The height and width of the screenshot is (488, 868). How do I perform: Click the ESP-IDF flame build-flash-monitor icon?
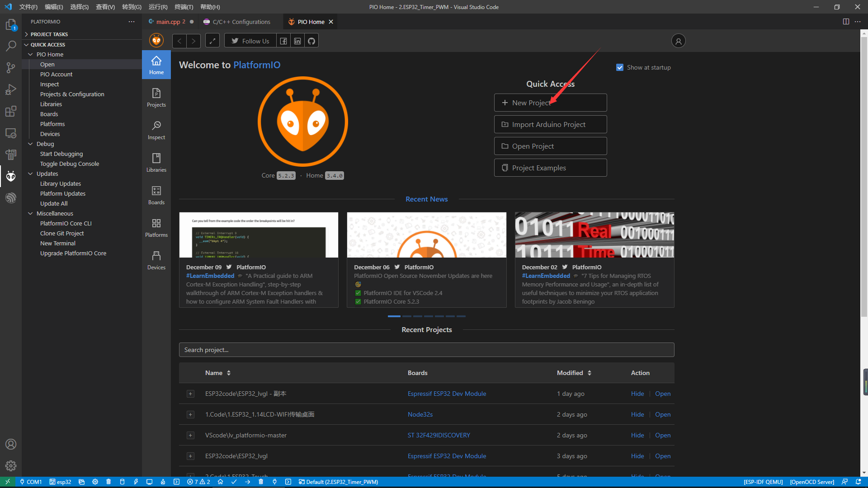(x=163, y=482)
